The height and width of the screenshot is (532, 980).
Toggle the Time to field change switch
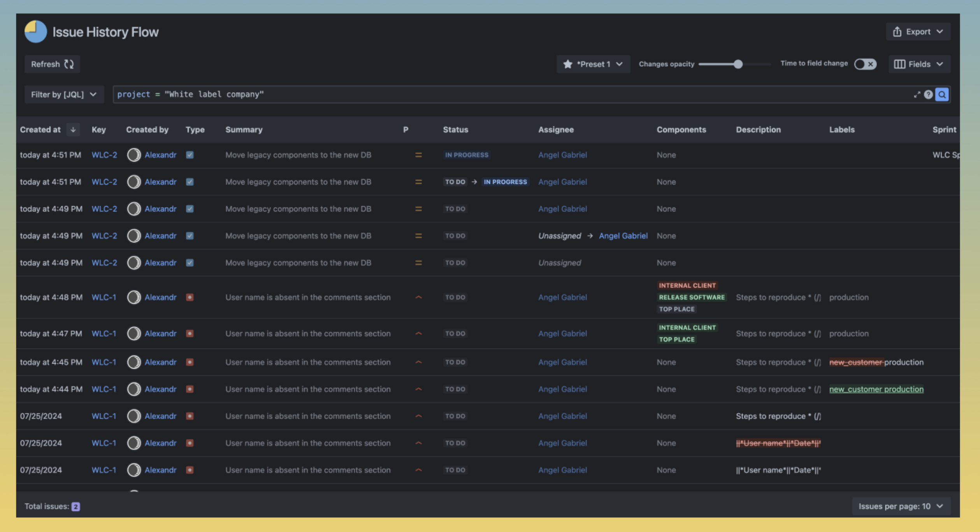(x=865, y=64)
